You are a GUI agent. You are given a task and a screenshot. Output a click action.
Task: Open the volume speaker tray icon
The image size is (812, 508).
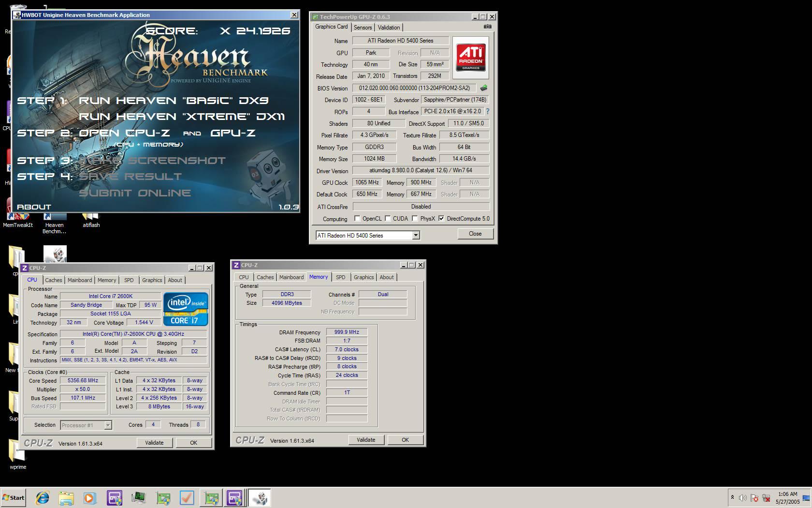pos(743,497)
